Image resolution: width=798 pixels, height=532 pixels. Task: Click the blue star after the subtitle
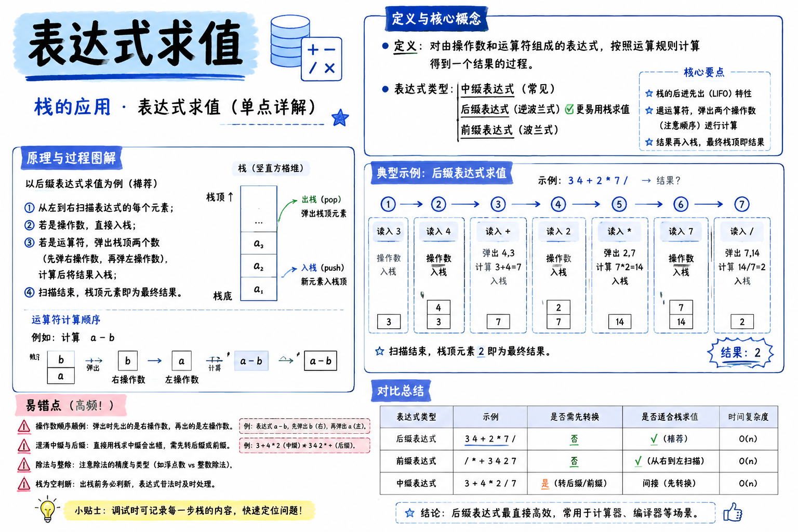[x=340, y=118]
